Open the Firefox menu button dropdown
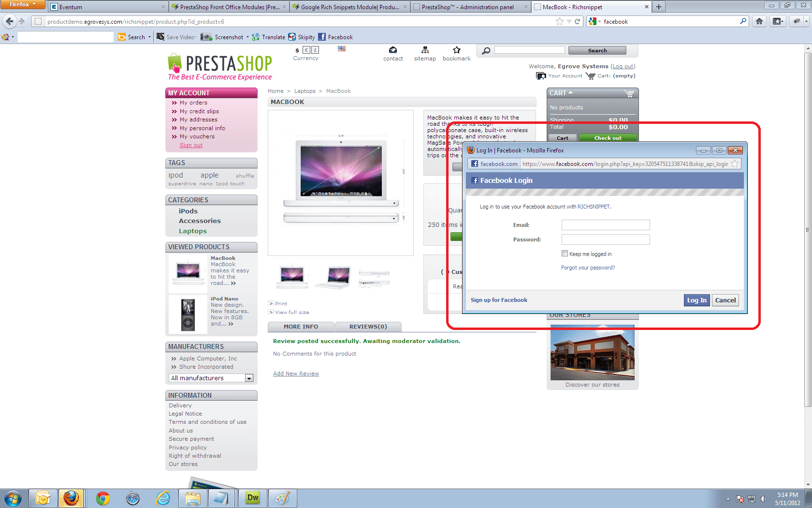 22,4
